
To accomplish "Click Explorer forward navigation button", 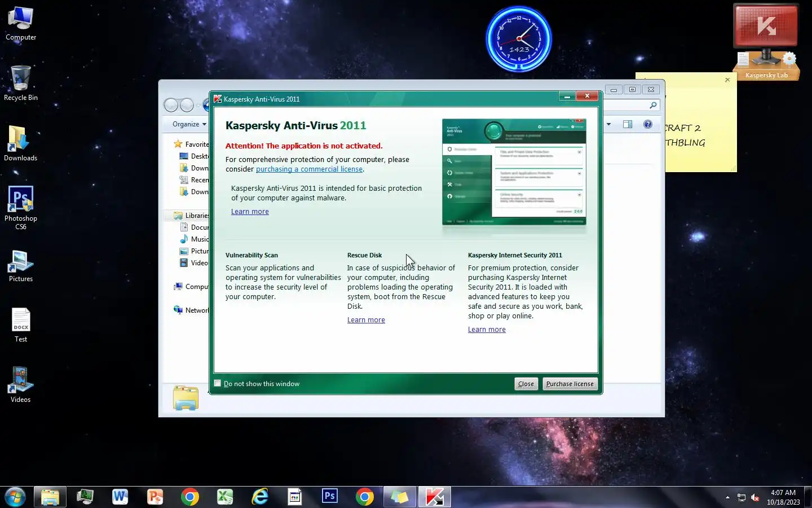I will pyautogui.click(x=187, y=105).
